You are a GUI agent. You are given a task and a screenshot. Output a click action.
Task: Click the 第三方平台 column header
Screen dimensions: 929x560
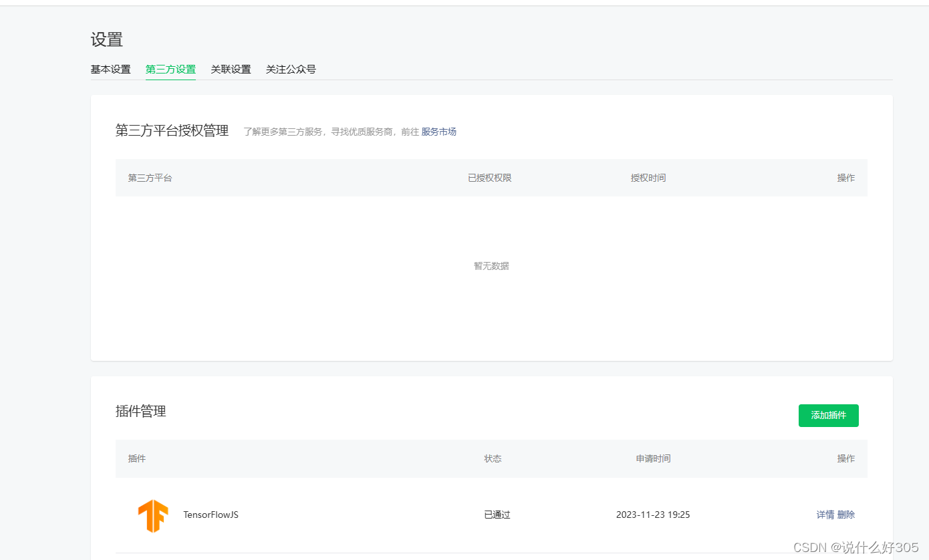[150, 178]
